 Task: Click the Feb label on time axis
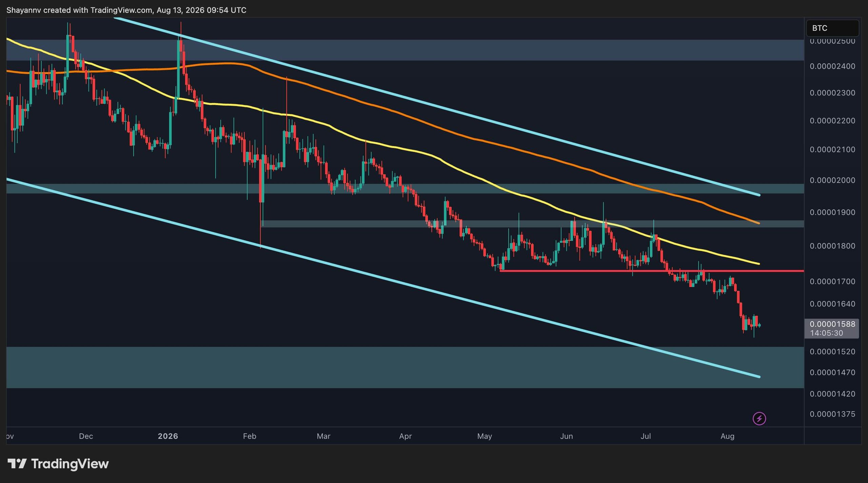point(250,436)
